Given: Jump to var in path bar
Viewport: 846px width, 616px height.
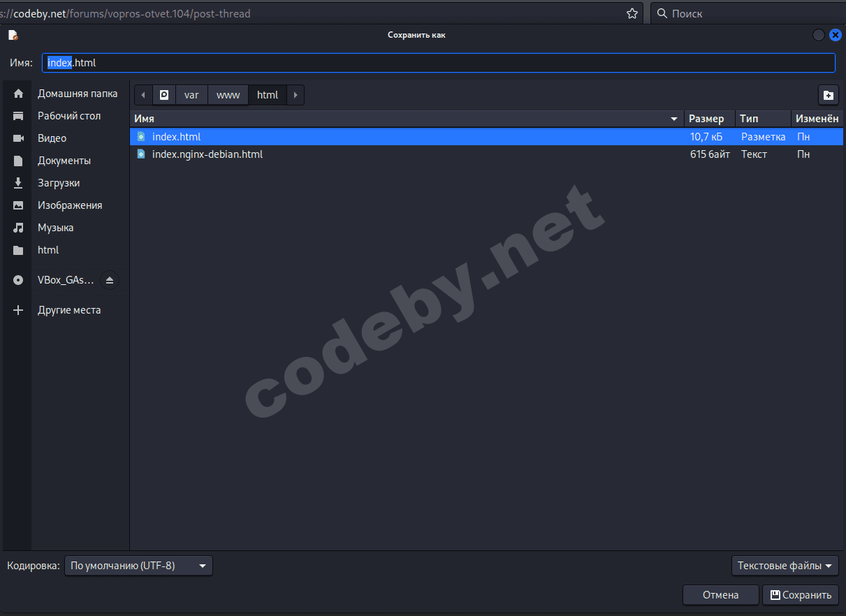Looking at the screenshot, I should coord(191,95).
